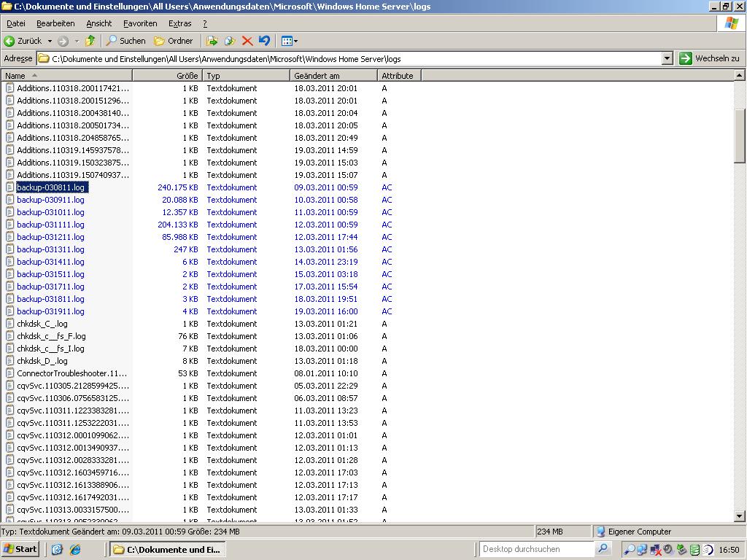This screenshot has width=747, height=560.
Task: Click the tray green database icon
Action: [694, 550]
